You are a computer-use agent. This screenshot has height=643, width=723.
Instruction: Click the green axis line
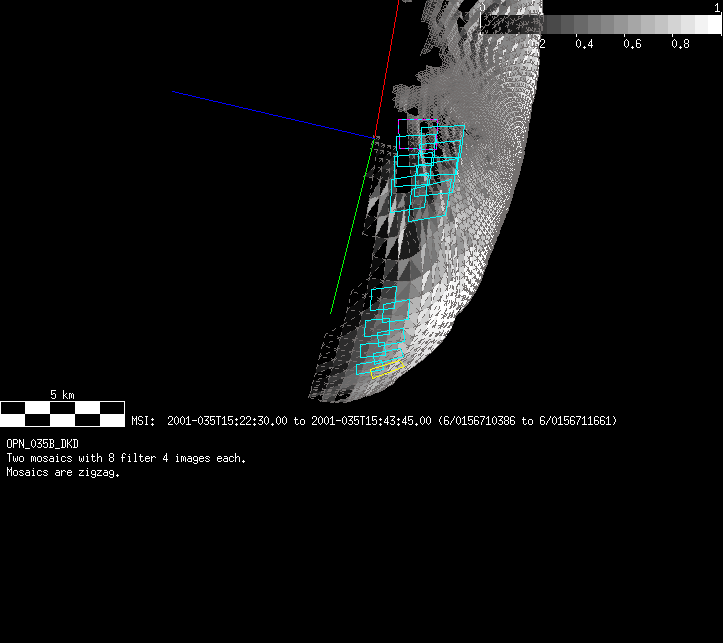[x=353, y=228]
